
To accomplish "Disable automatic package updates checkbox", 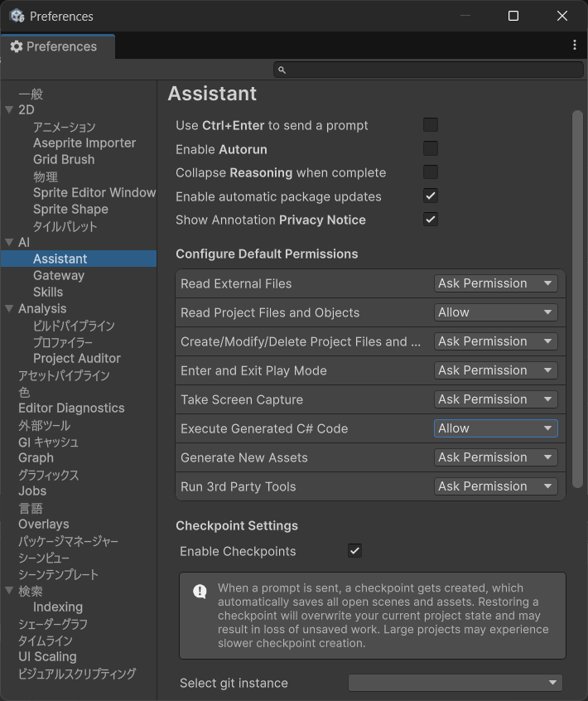I will [431, 196].
